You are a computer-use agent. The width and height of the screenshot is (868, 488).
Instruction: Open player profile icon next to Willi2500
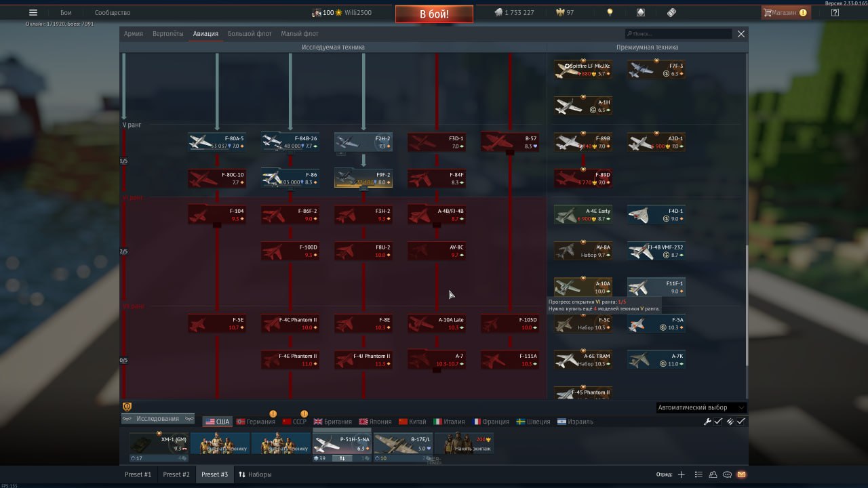[317, 12]
